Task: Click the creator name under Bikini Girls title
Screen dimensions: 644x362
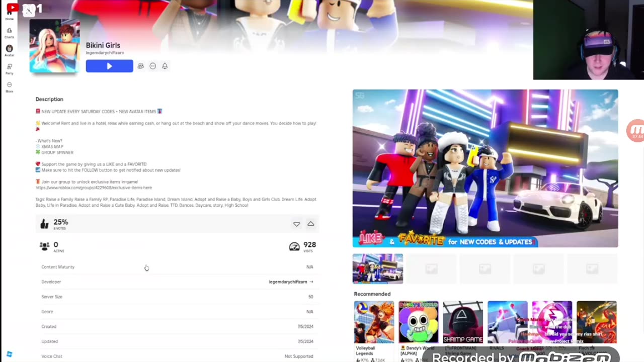Action: (105, 53)
